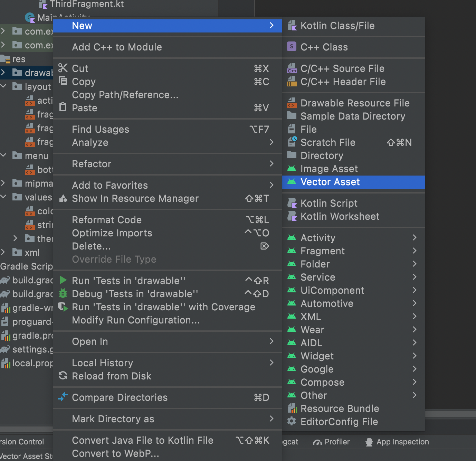Open the Compose submenu entry
This screenshot has height=461, width=476.
[x=353, y=382]
